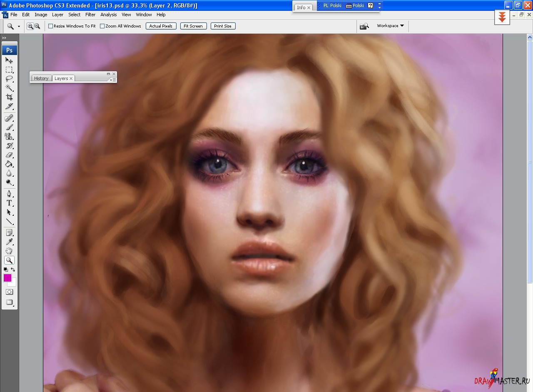Set the magenta foreground color swatch
The image size is (533, 392).
pyautogui.click(x=7, y=278)
